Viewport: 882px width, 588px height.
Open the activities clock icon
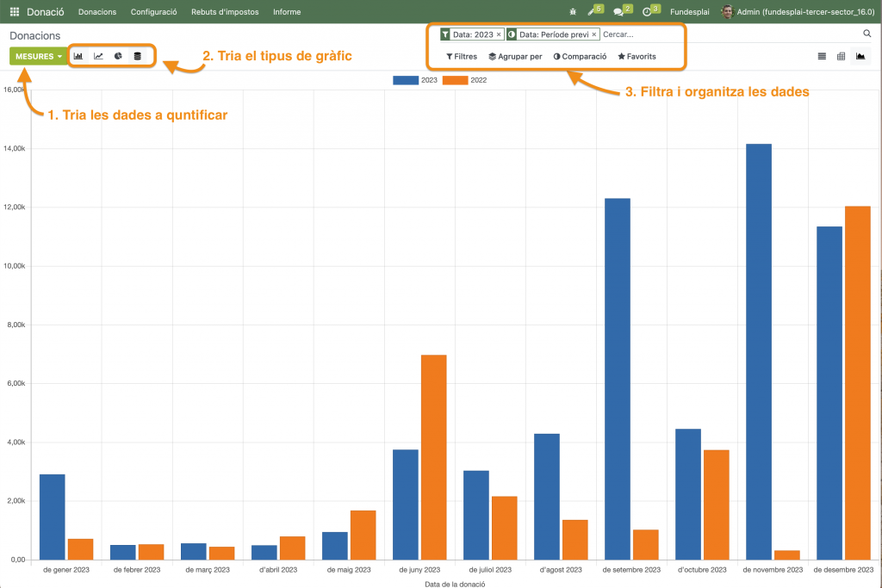point(646,12)
